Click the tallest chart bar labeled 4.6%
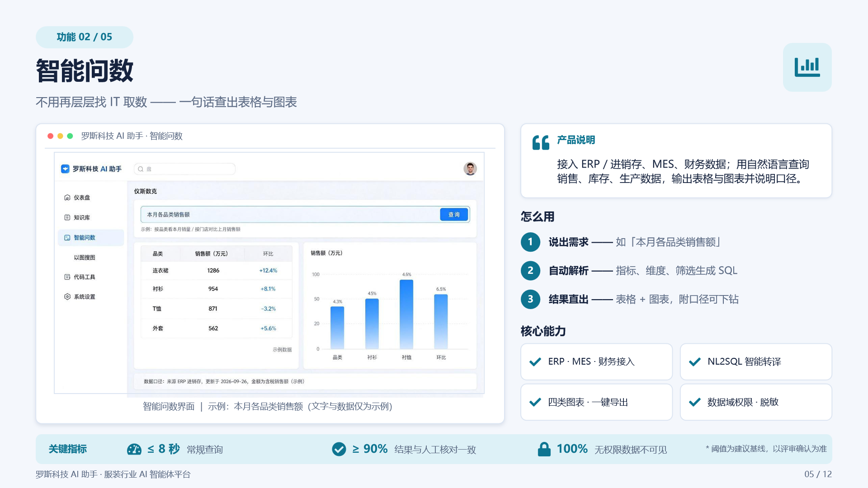 (406, 314)
